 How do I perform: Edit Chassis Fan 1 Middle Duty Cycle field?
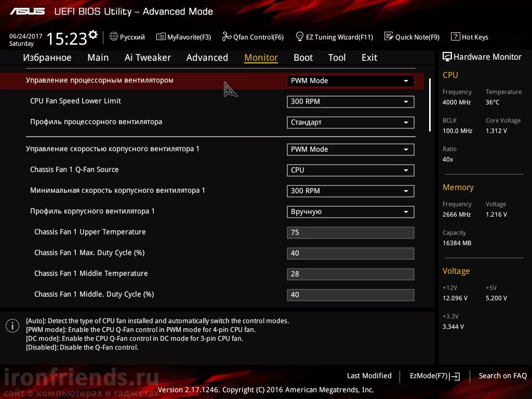[x=351, y=295]
